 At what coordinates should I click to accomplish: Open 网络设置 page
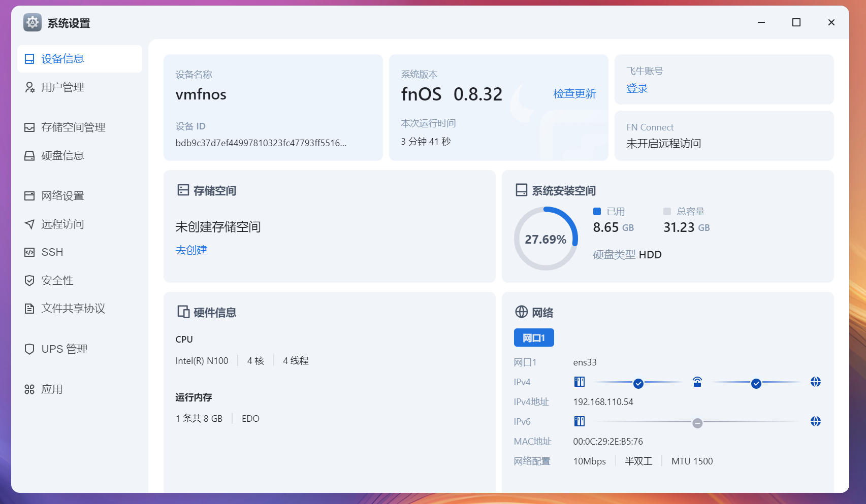click(x=80, y=196)
